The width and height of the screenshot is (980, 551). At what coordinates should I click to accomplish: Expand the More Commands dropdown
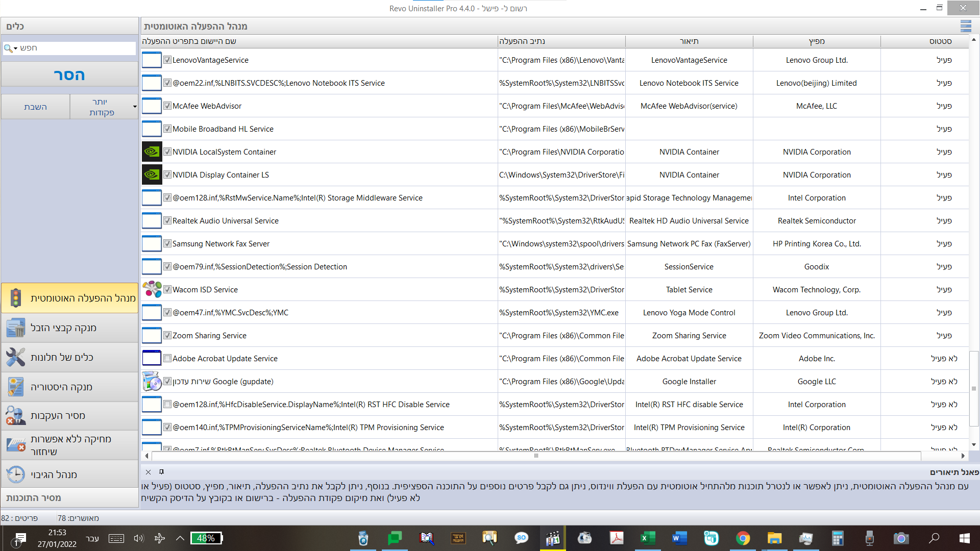135,107
